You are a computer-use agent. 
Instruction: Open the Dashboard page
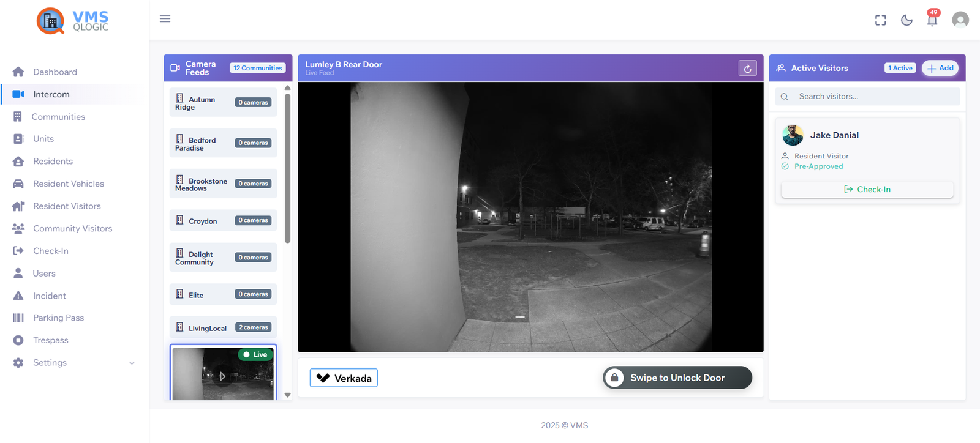pos(55,72)
